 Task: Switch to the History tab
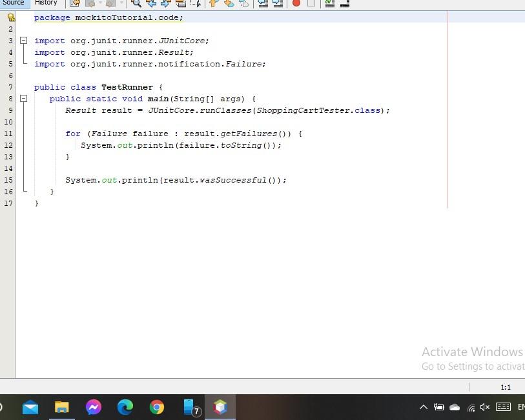coord(46,3)
